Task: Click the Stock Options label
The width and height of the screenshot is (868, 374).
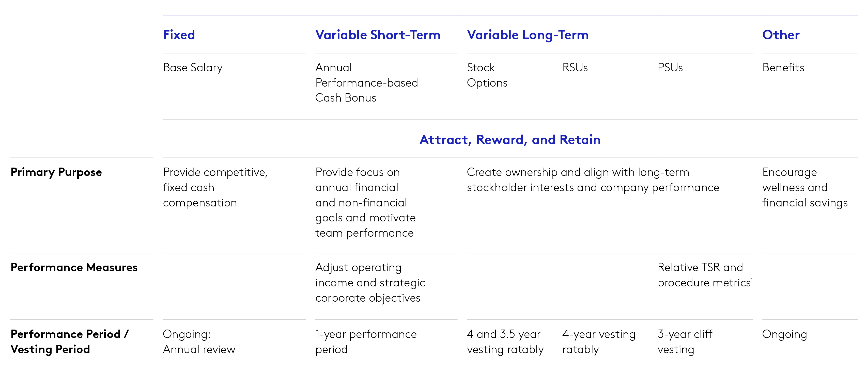Action: pyautogui.click(x=487, y=75)
